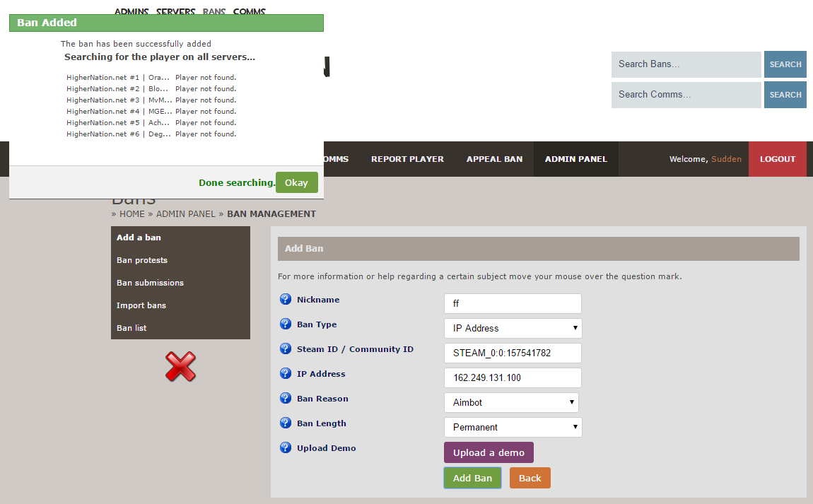This screenshot has width=813, height=504.
Task: Submit with the Add Ban button
Action: (x=472, y=478)
